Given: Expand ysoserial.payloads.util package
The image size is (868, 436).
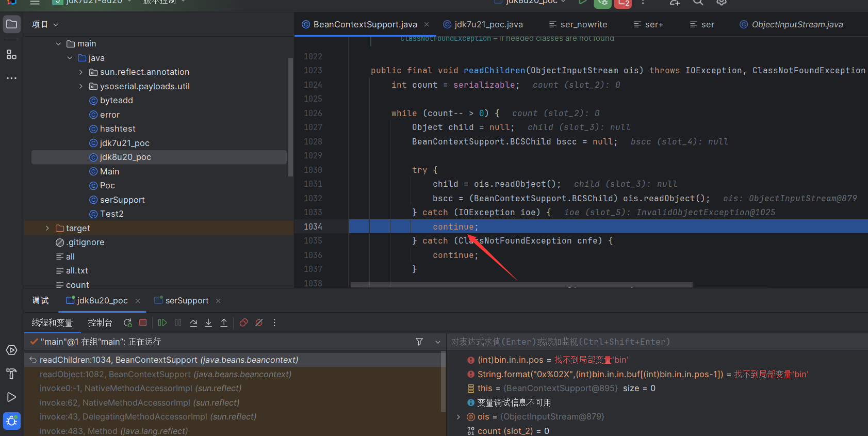Looking at the screenshot, I should 81,86.
